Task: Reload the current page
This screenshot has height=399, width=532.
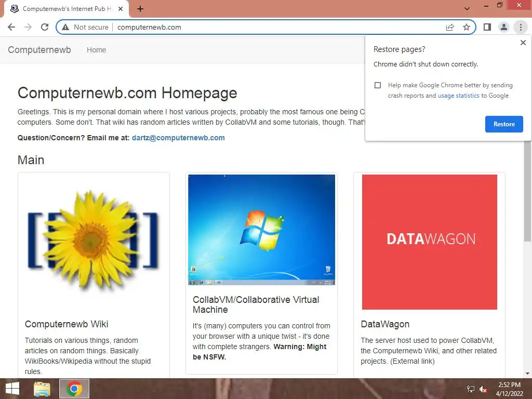Action: [45, 27]
